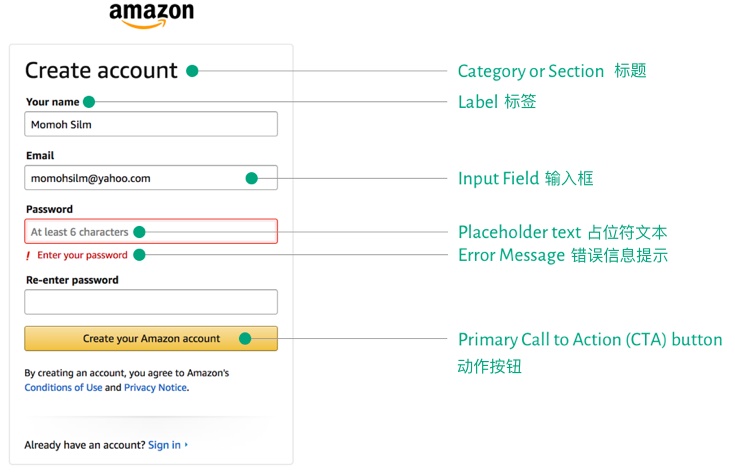Click the green dot inside the Email field
735x473 pixels.
[251, 178]
